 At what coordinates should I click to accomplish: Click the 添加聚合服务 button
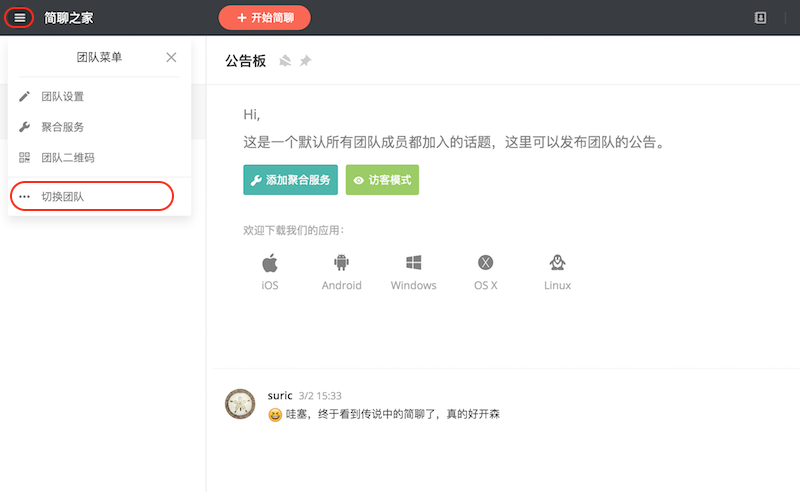pos(290,180)
